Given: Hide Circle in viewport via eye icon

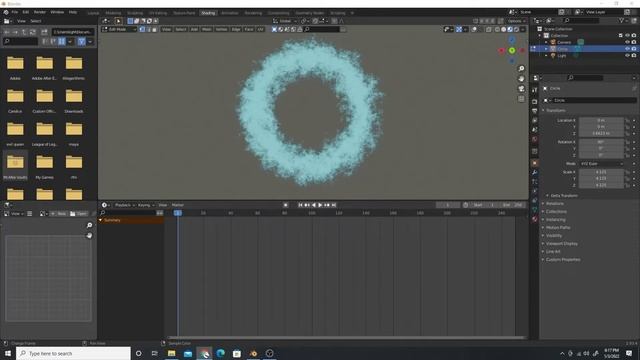Looking at the screenshot, I should (x=627, y=49).
